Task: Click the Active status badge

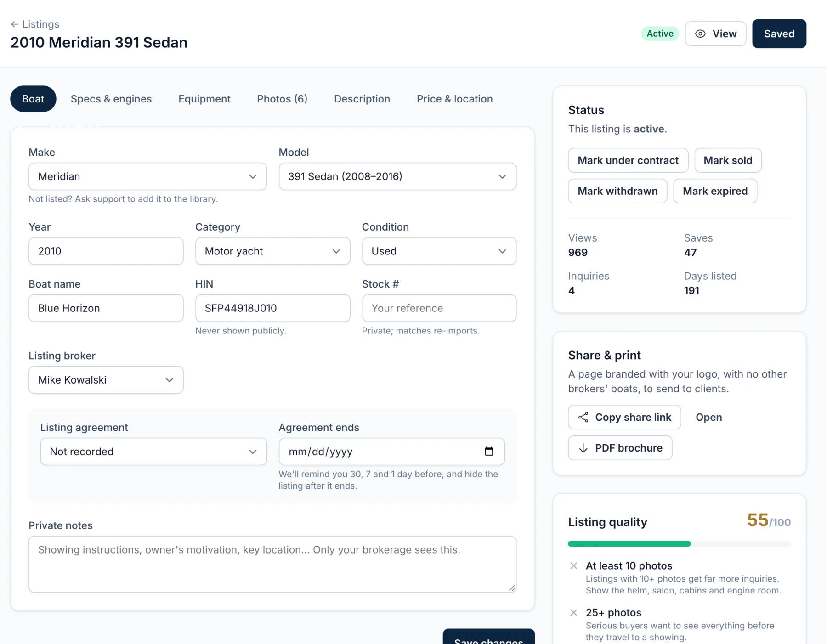Action: point(660,34)
